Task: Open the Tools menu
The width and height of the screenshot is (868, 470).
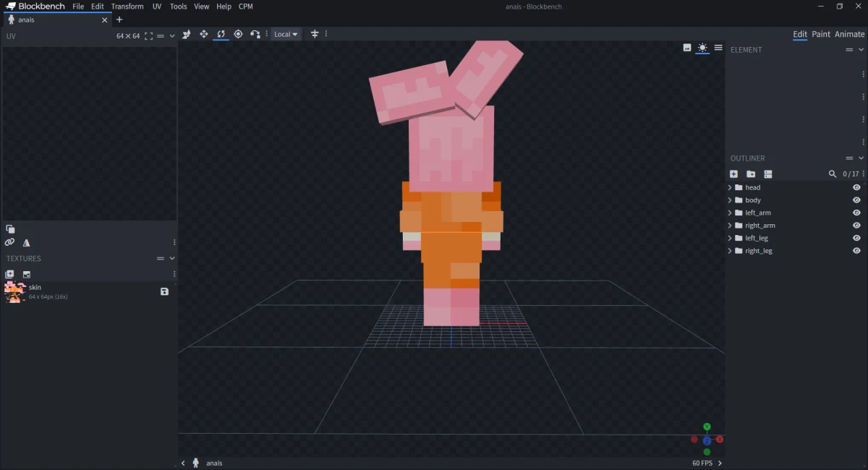Action: tap(178, 7)
